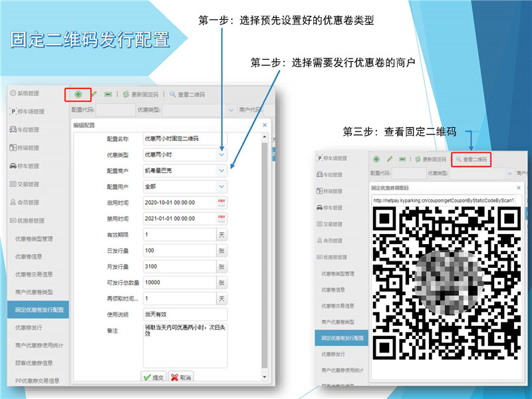Click the 取消 cancel button
Image resolution: width=532 pixels, height=399 pixels.
(x=181, y=377)
